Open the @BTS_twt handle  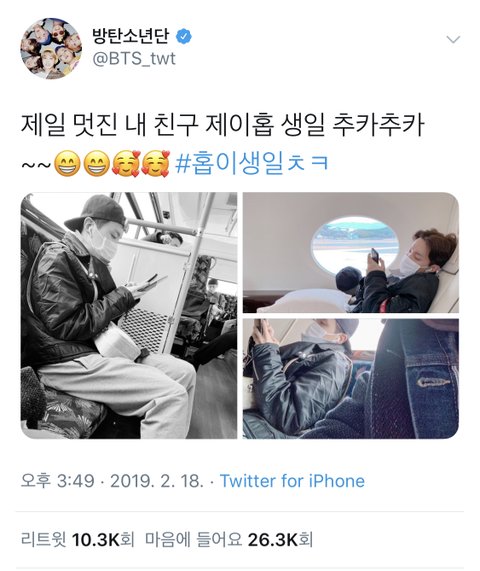click(134, 59)
